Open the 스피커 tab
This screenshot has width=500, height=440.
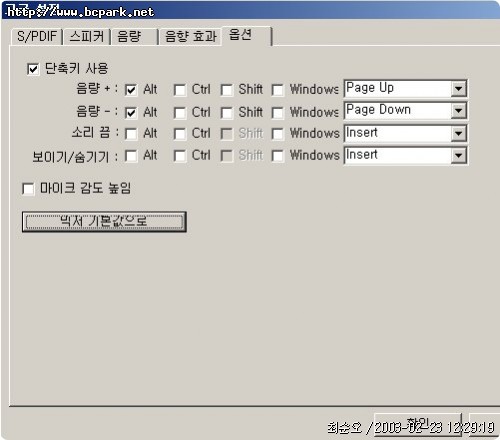[x=87, y=36]
